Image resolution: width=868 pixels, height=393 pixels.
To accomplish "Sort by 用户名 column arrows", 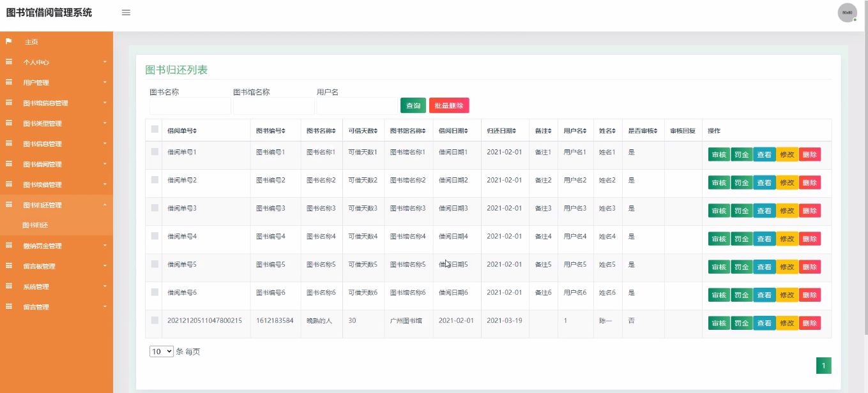I will (585, 131).
